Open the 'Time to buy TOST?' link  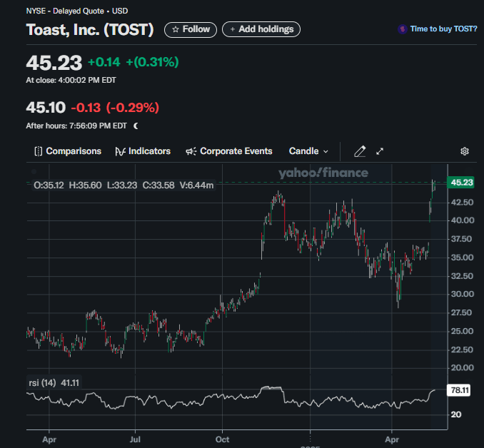[x=443, y=29]
